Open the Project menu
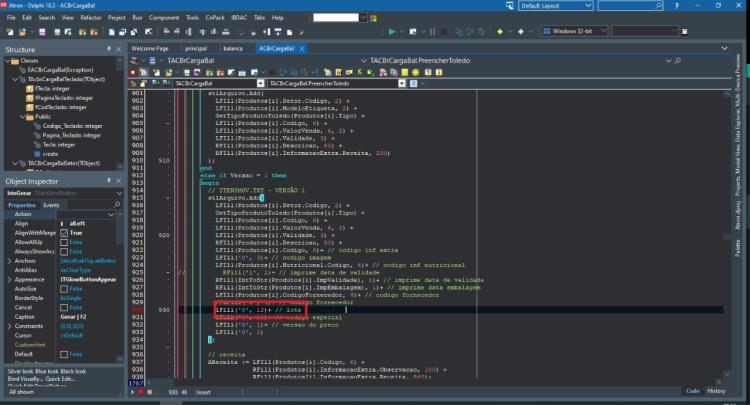Image resolution: width=750 pixels, height=405 pixels. (116, 18)
